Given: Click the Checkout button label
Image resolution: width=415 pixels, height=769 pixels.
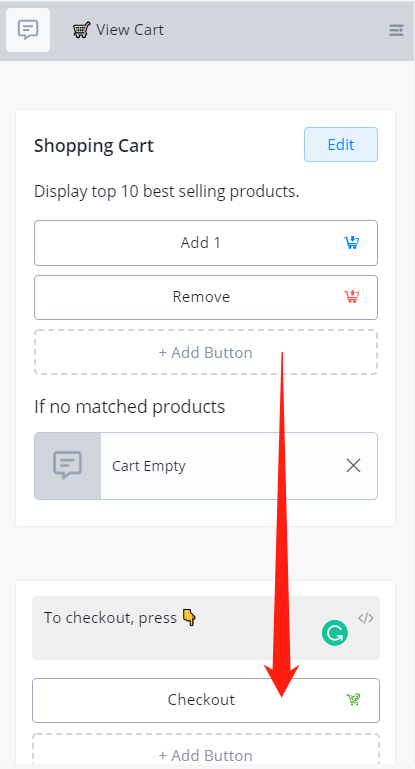Looking at the screenshot, I should click(201, 699).
